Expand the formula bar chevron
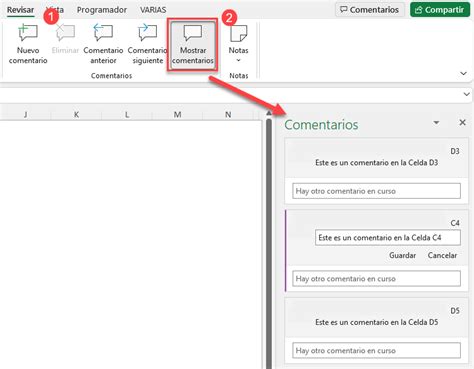474x369 pixels. [467, 94]
